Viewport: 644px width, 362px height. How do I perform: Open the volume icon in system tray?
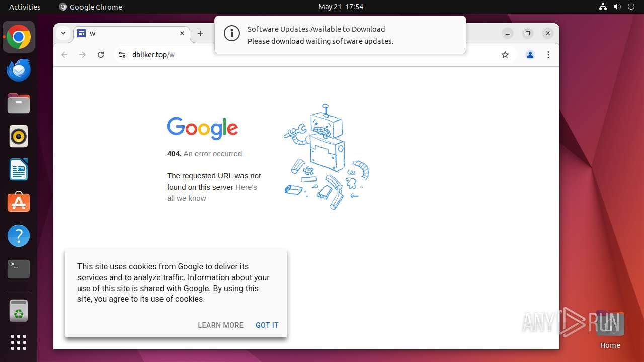point(617,7)
